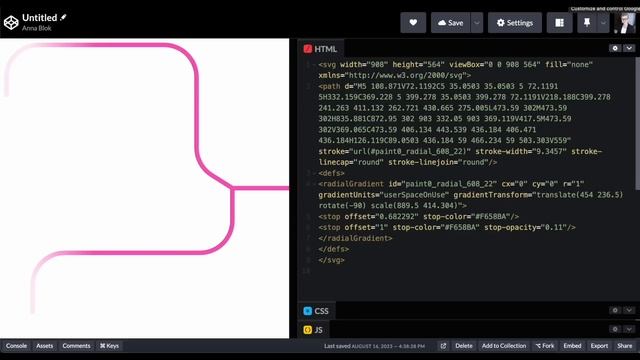
Task: Open the Console panel
Action: (16, 346)
